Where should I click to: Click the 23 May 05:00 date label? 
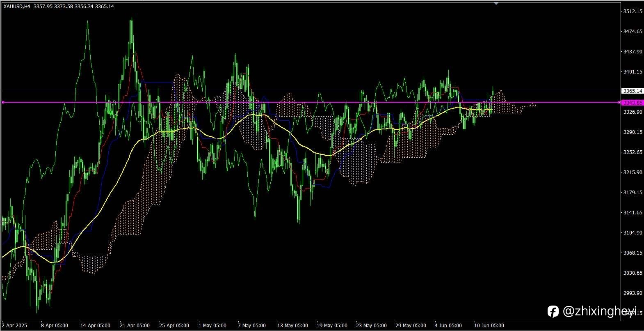[x=371, y=326]
